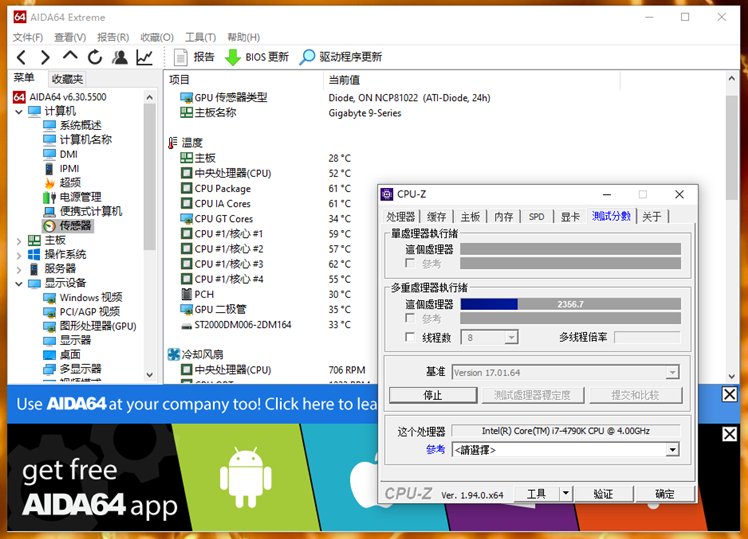Switch to CPU-Z 处理器 tab
Viewport: 748px width, 539px height.
point(401,217)
